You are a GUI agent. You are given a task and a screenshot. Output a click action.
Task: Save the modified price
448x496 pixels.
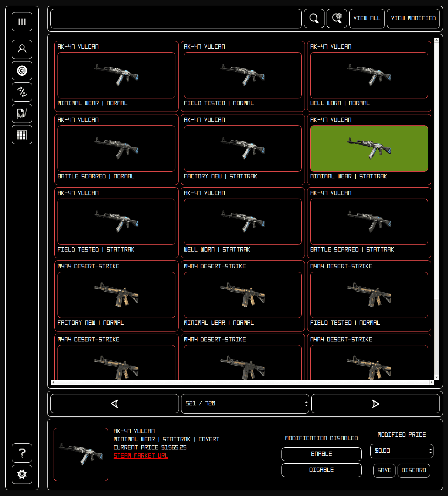click(384, 470)
